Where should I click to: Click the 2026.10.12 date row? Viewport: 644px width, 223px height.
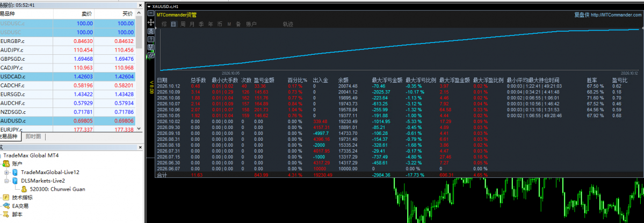[x=169, y=86]
